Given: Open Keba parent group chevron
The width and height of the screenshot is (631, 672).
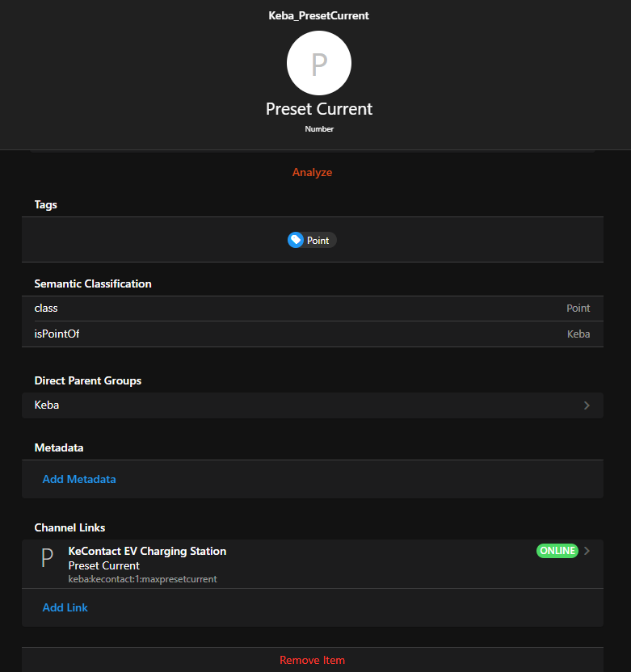Looking at the screenshot, I should click(587, 405).
